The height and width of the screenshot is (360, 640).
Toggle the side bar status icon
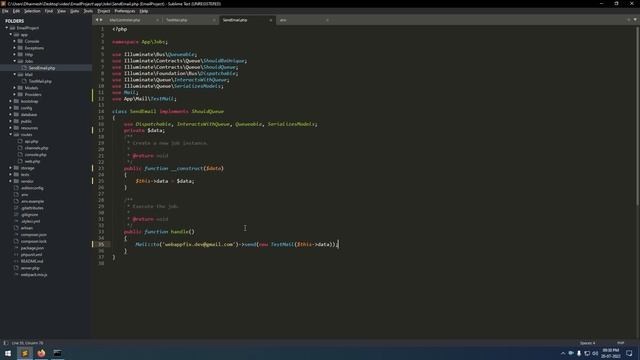(6, 343)
